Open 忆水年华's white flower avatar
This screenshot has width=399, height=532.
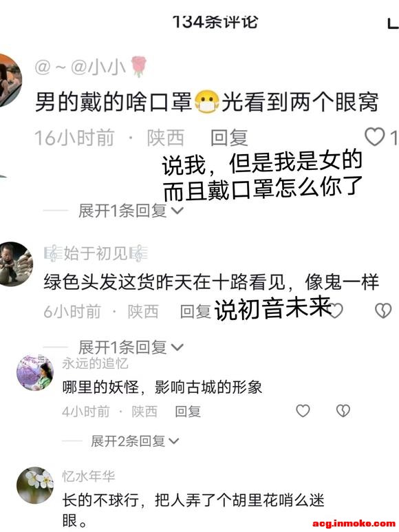[35, 485]
